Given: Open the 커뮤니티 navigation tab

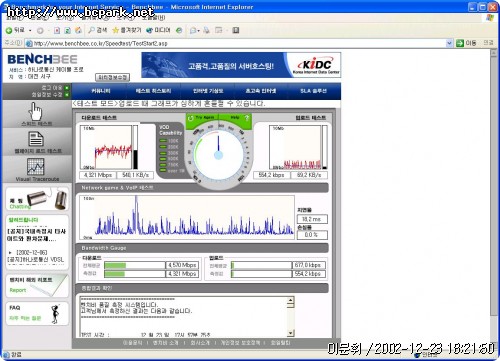Looking at the screenshot, I should coord(100,91).
